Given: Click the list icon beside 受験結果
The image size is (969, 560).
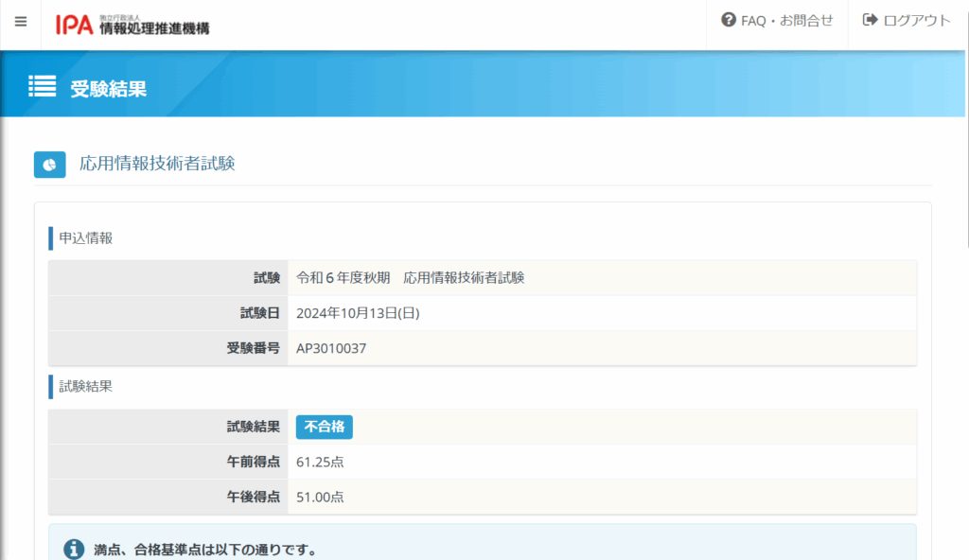Looking at the screenshot, I should pyautogui.click(x=43, y=87).
